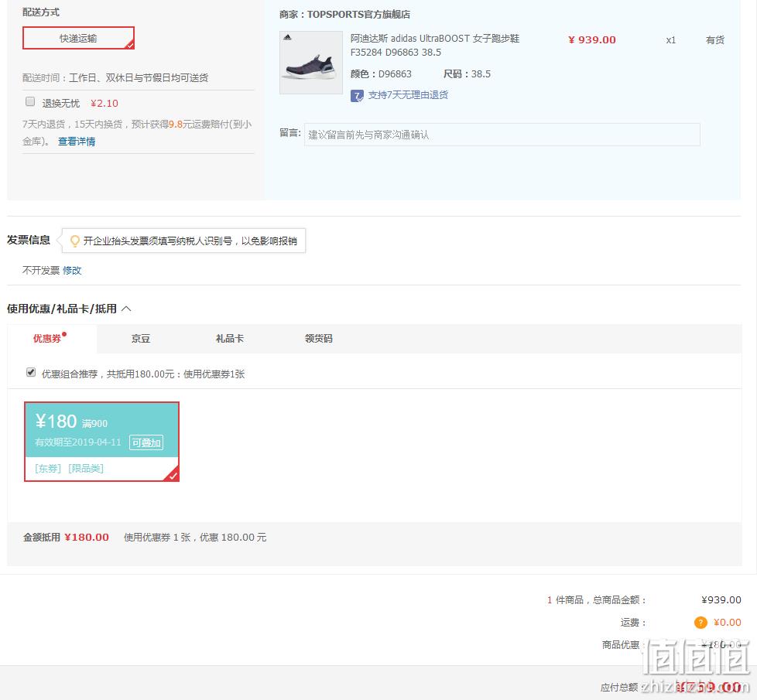Viewport: 757px width, 700px height.
Task: Click the 可叠加 tag on the coupon
Action: click(x=146, y=442)
